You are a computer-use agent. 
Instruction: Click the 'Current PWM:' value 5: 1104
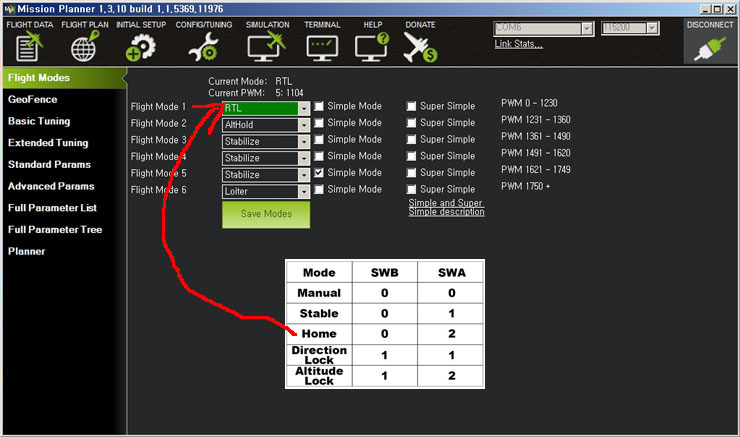[289, 93]
